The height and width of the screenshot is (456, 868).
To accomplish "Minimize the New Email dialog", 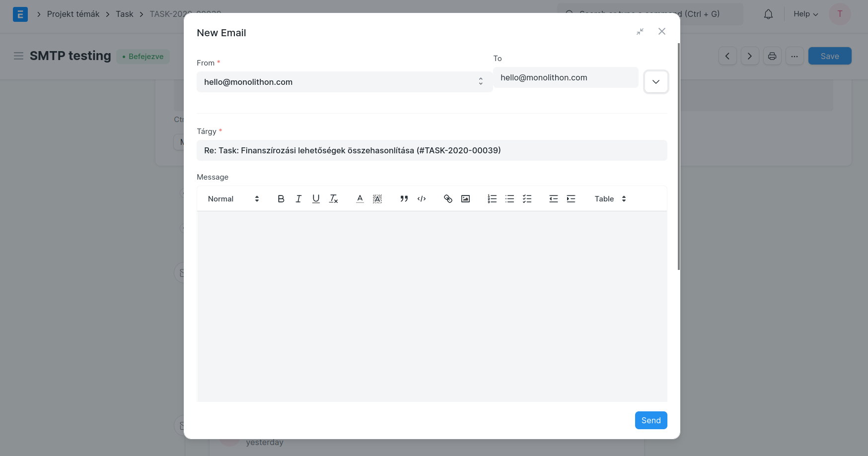I will 640,32.
